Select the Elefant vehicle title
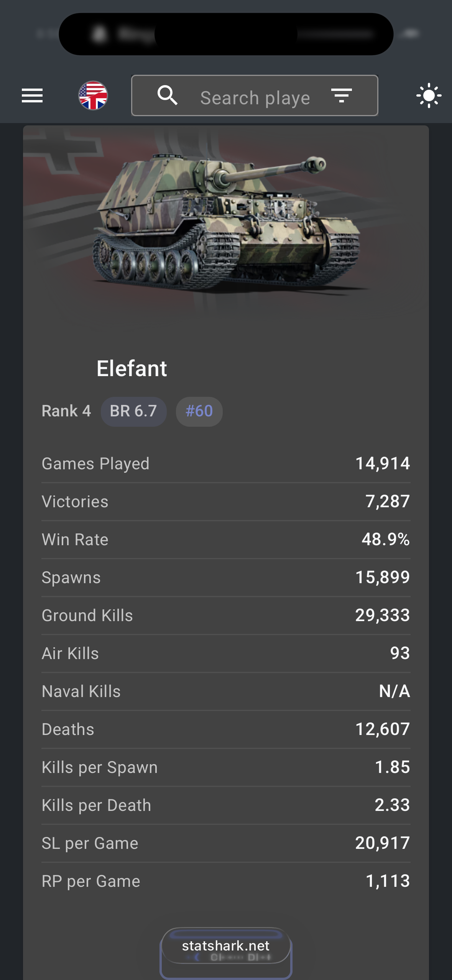The height and width of the screenshot is (980, 452). (x=131, y=368)
